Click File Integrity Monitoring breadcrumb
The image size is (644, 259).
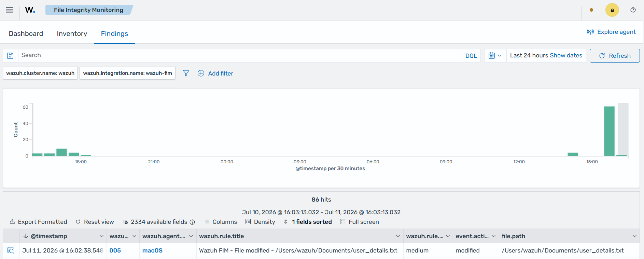(x=88, y=10)
